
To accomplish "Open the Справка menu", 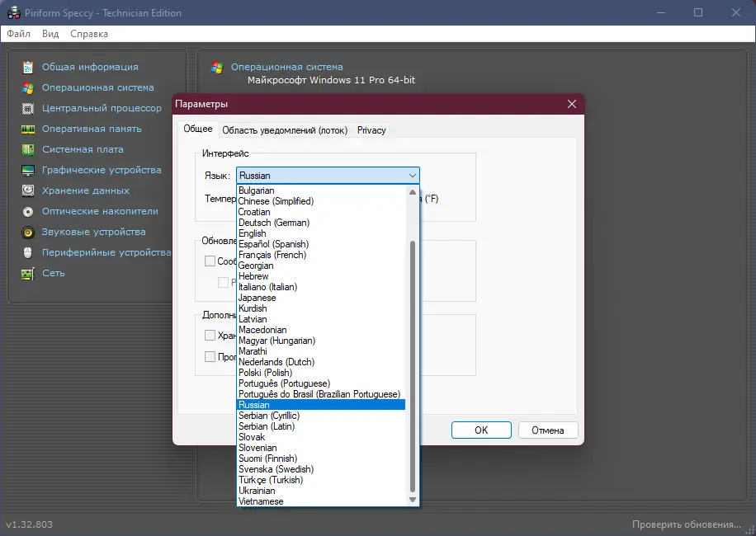I will [x=89, y=34].
